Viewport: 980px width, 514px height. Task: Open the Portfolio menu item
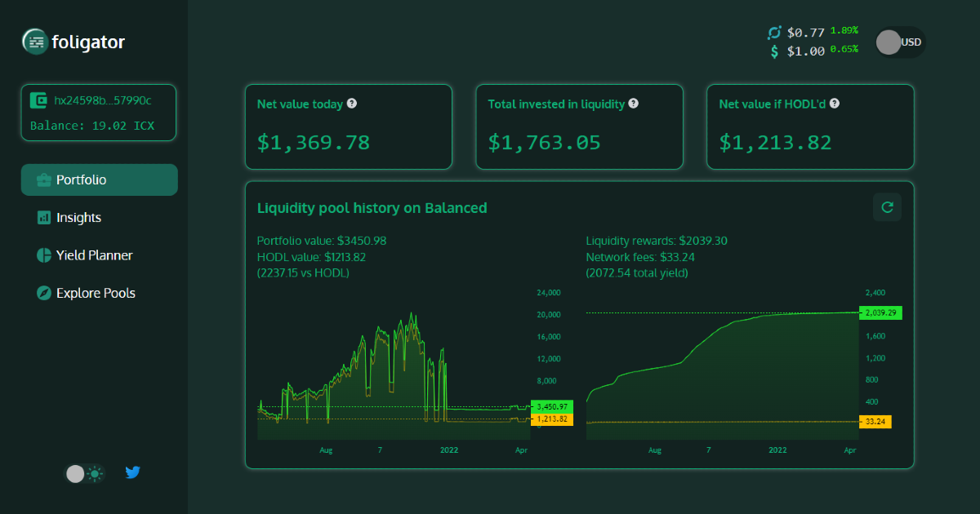pos(99,179)
